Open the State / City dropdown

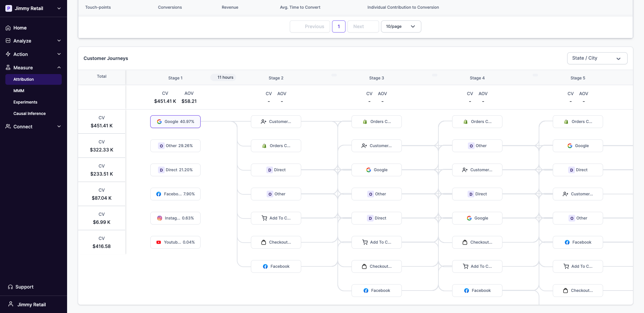[597, 58]
